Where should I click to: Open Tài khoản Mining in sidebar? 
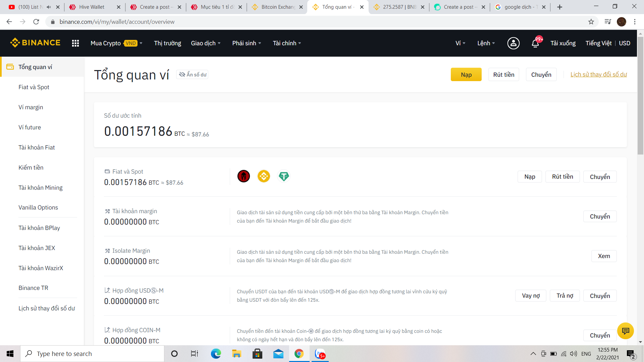[42, 187]
